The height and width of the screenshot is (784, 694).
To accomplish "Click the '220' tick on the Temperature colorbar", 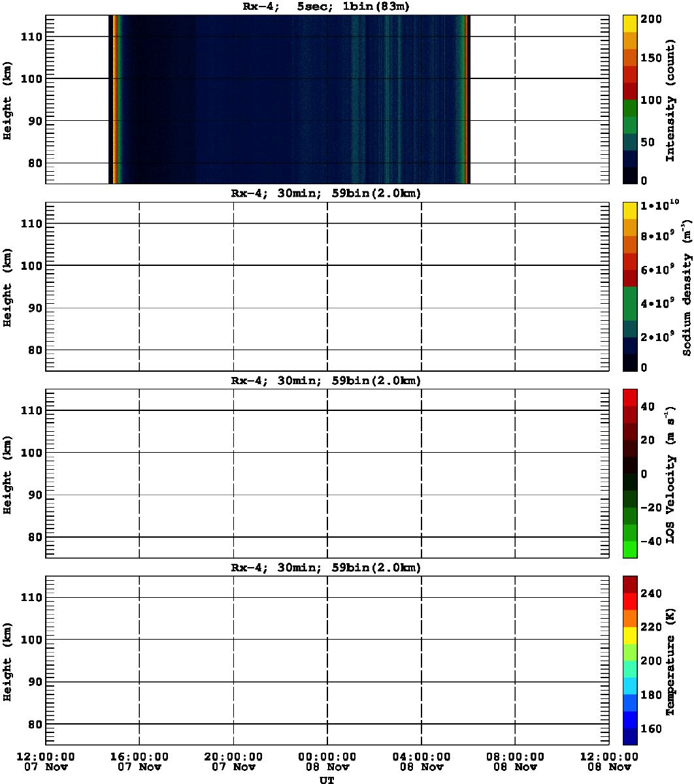I will pyautogui.click(x=651, y=627).
